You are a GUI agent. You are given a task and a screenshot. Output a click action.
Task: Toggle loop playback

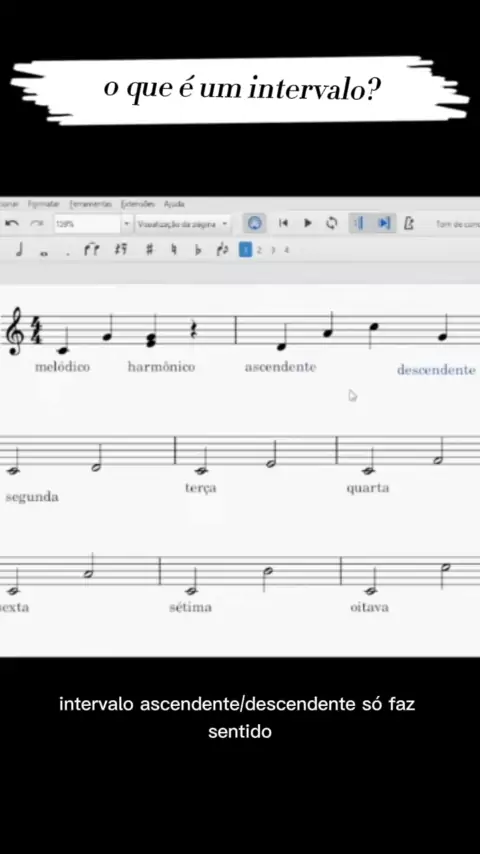pyautogui.click(x=331, y=223)
